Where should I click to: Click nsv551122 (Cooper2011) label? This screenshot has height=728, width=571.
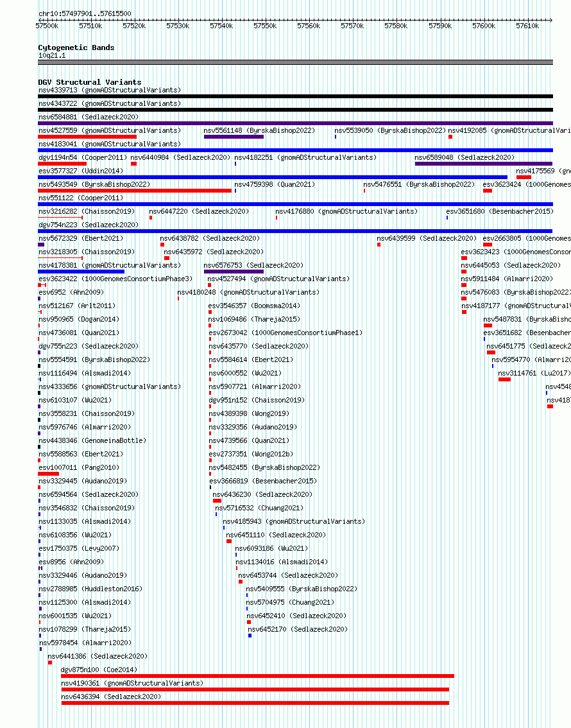tap(81, 198)
